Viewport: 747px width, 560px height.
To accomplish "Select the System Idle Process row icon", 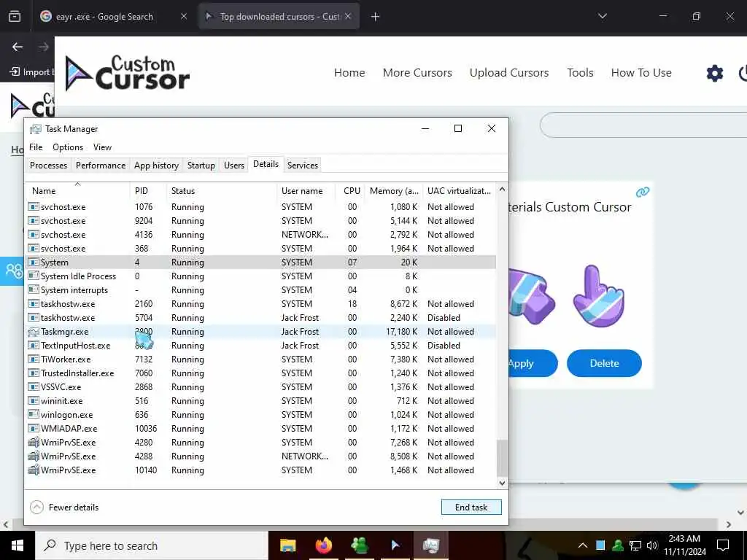I will 34,276.
